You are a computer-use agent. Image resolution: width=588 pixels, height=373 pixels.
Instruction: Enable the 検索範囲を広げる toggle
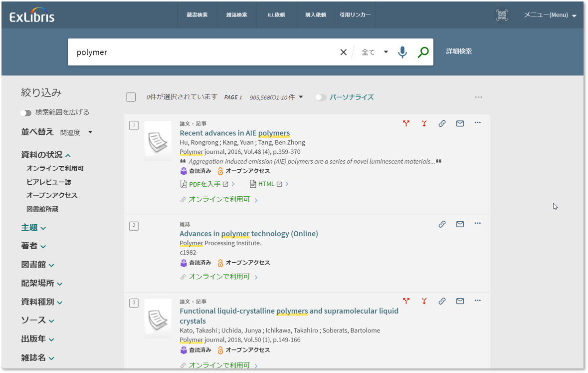25,113
